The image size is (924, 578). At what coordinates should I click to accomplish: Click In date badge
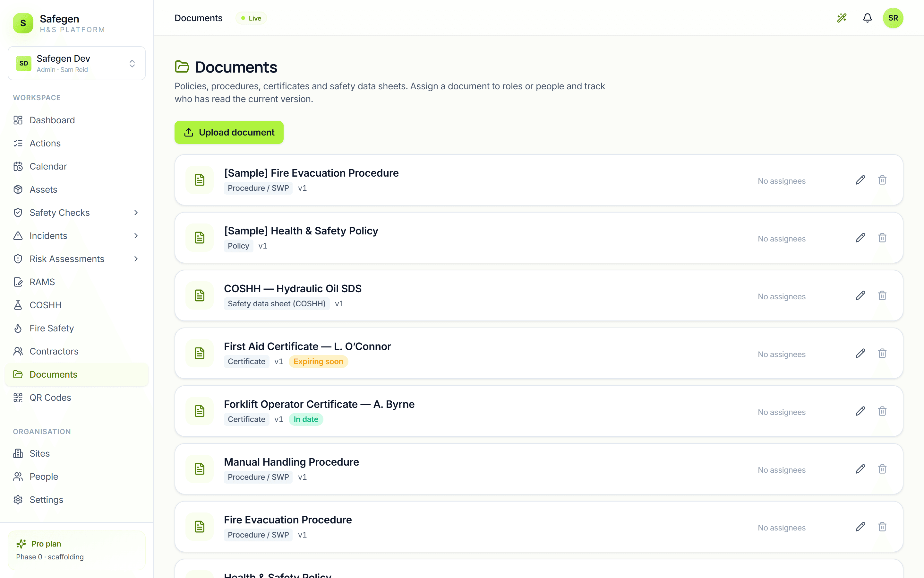pyautogui.click(x=306, y=419)
